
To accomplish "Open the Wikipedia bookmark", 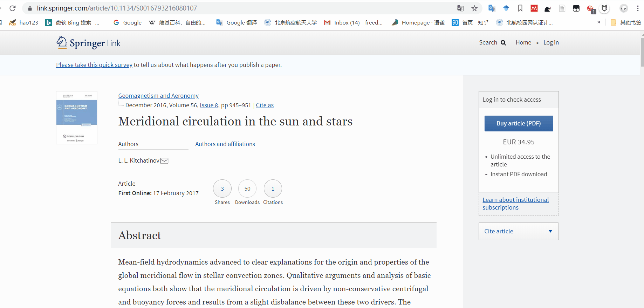I will point(177,22).
